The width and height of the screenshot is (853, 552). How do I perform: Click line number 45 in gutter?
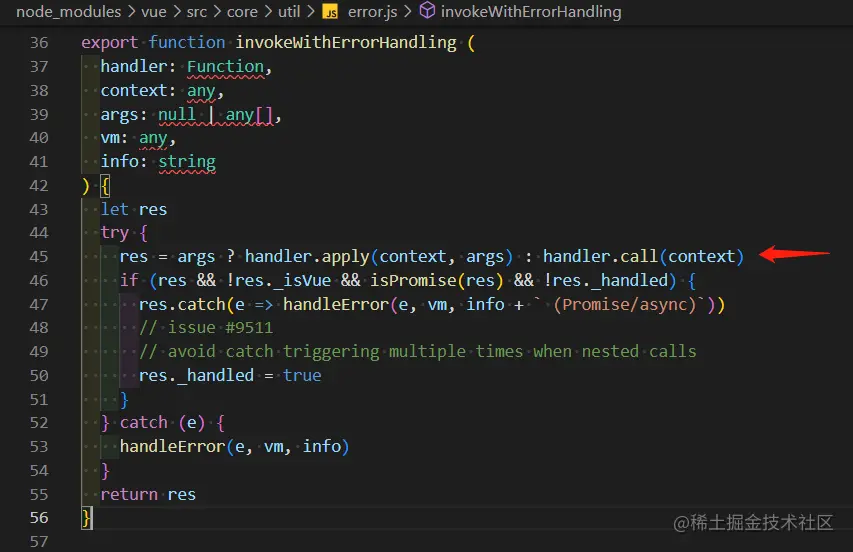tap(39, 256)
